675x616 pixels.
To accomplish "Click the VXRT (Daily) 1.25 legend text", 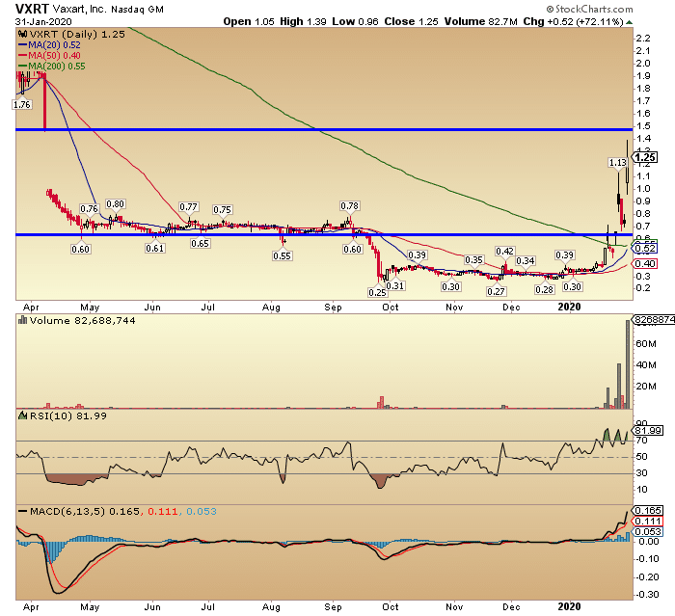I will click(77, 34).
